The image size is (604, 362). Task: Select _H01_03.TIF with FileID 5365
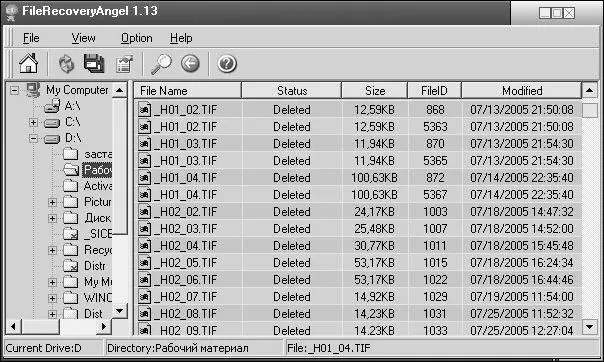coord(357,161)
